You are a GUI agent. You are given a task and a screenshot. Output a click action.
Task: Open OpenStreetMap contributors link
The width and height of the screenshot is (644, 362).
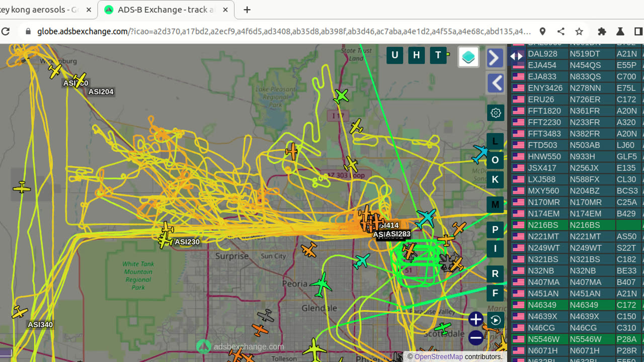click(x=438, y=356)
